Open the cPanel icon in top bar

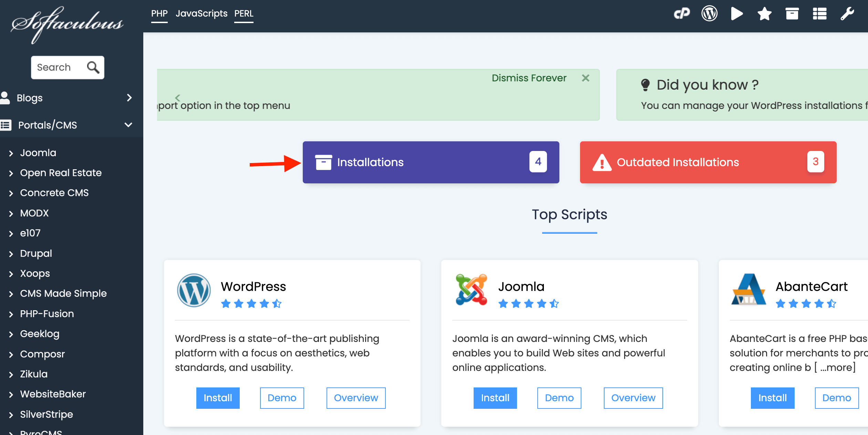click(x=682, y=14)
